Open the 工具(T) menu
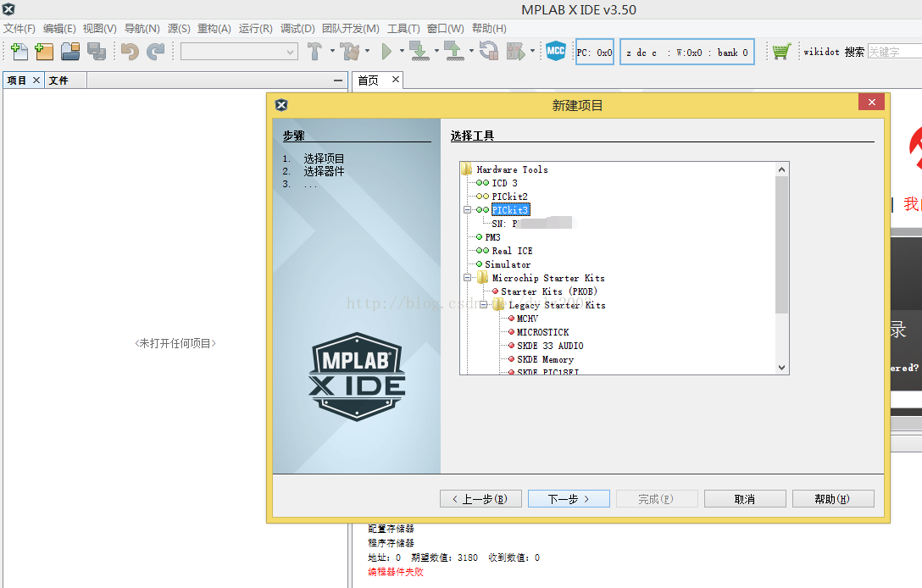 click(403, 29)
